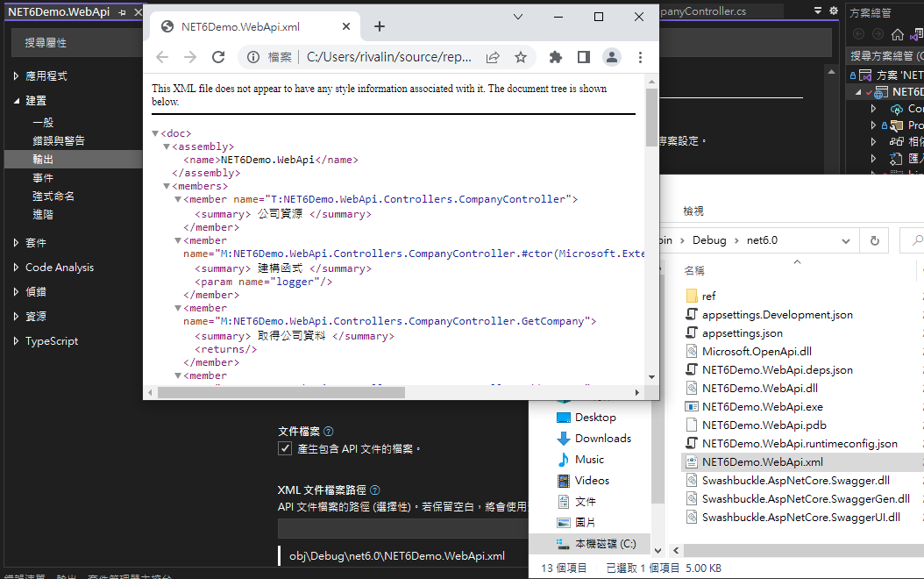Collapse the <assembly> XML node
Image resolution: width=924 pixels, height=579 pixels.
pos(167,147)
